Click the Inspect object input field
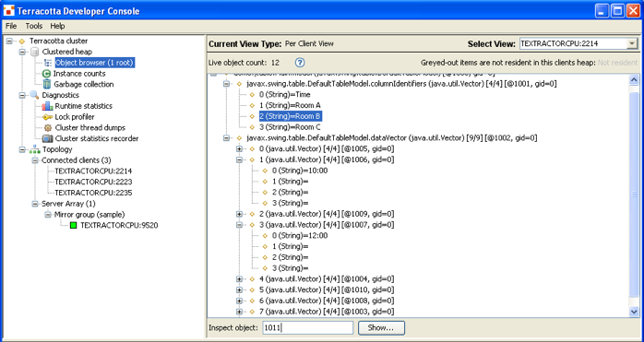Image resolution: width=644 pixels, height=342 pixels. (x=307, y=327)
